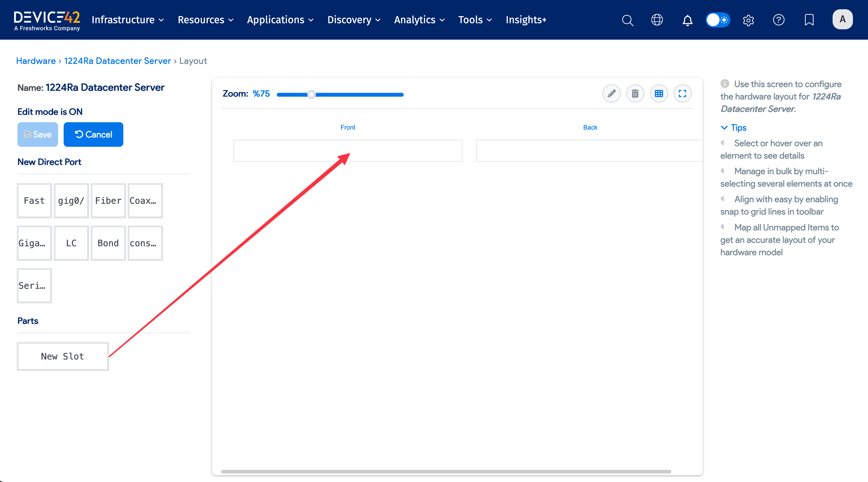The height and width of the screenshot is (482, 868).
Task: Open the Insights+ menu item
Action: coord(526,20)
